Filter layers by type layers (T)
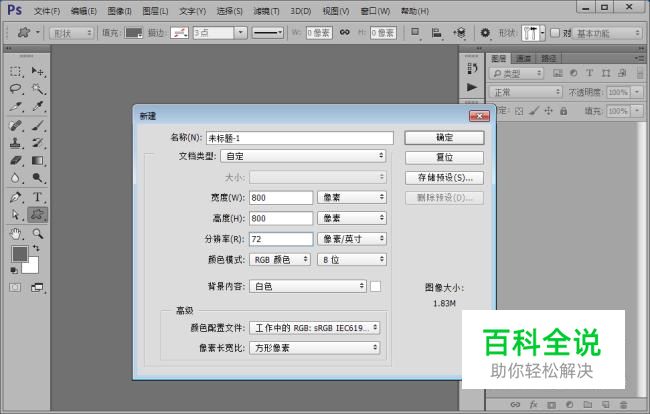This screenshot has width=650, height=414. [589, 73]
